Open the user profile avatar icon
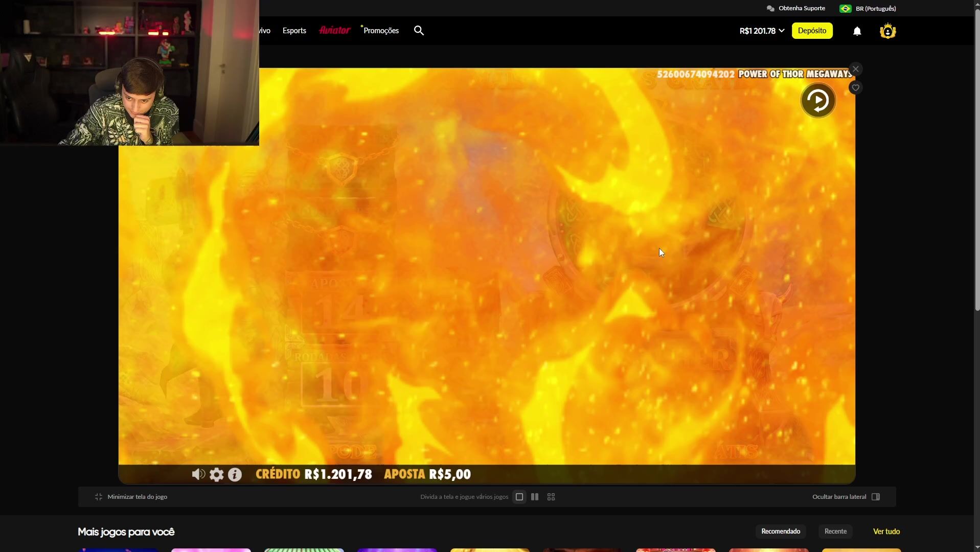 click(x=887, y=31)
